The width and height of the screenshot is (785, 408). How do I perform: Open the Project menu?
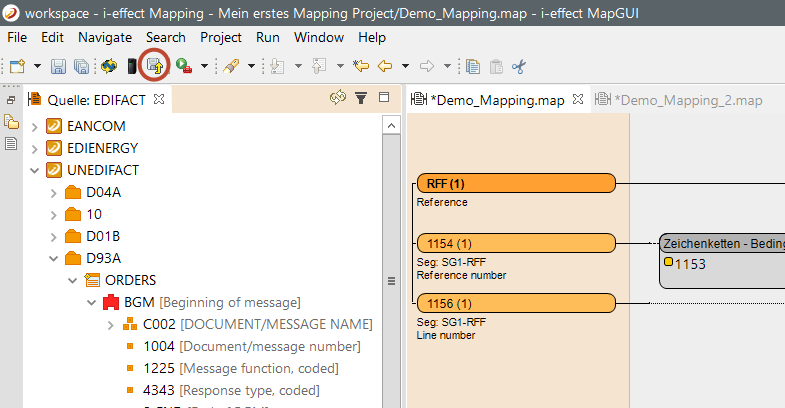click(220, 37)
